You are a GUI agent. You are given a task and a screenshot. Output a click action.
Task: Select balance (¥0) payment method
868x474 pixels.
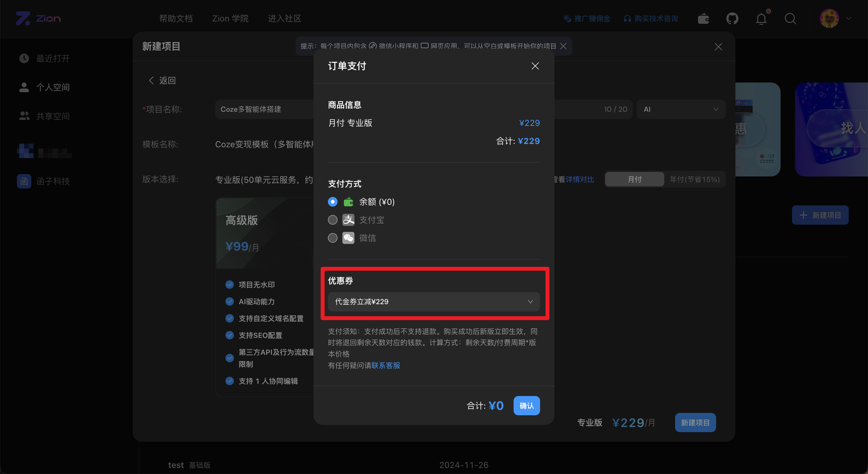click(x=332, y=202)
